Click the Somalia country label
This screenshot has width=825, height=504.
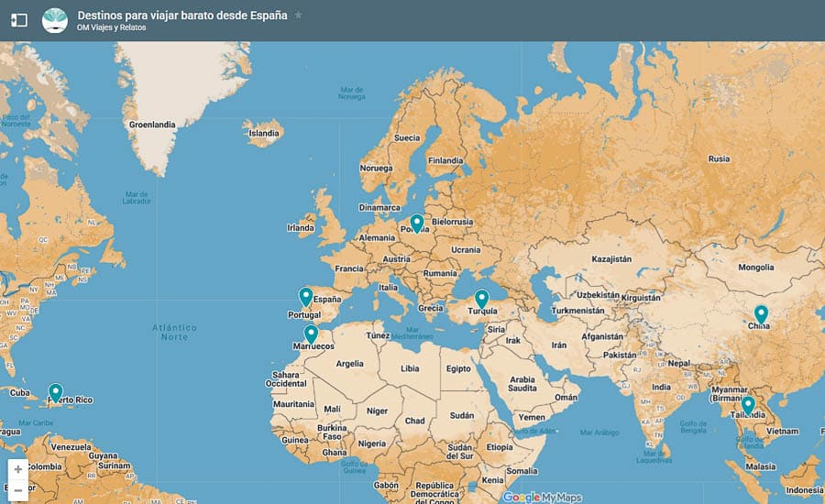coord(522,471)
